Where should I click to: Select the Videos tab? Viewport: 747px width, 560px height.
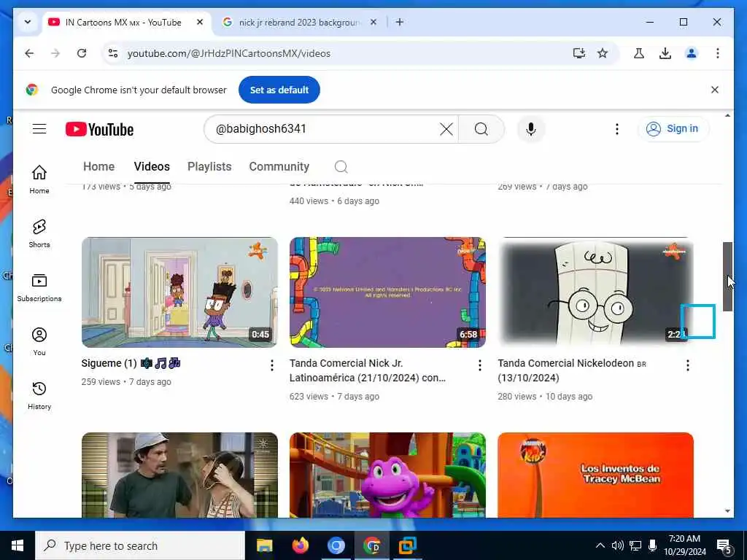coord(152,167)
